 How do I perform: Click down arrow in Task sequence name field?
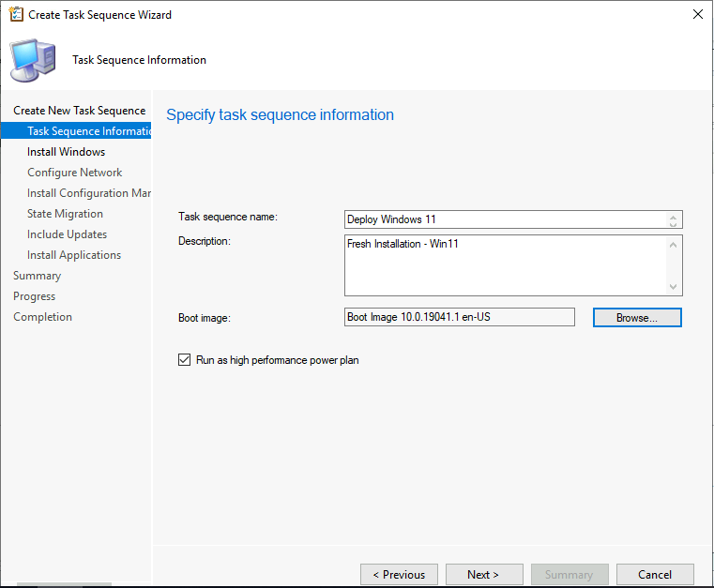(673, 223)
